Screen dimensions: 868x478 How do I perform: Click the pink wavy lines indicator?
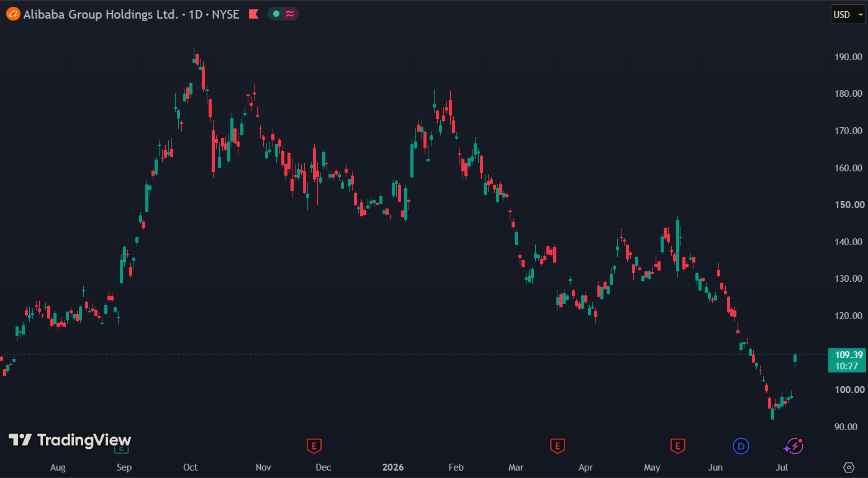click(x=290, y=14)
